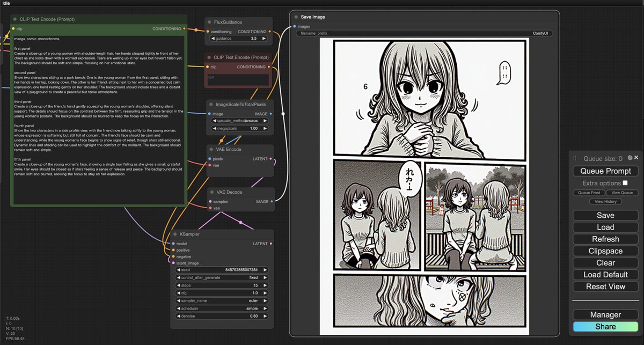Open the sampler_name euler dropdown

tap(222, 300)
